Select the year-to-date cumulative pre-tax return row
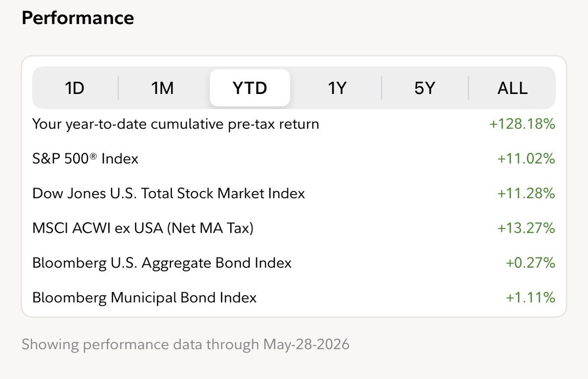 click(x=294, y=124)
